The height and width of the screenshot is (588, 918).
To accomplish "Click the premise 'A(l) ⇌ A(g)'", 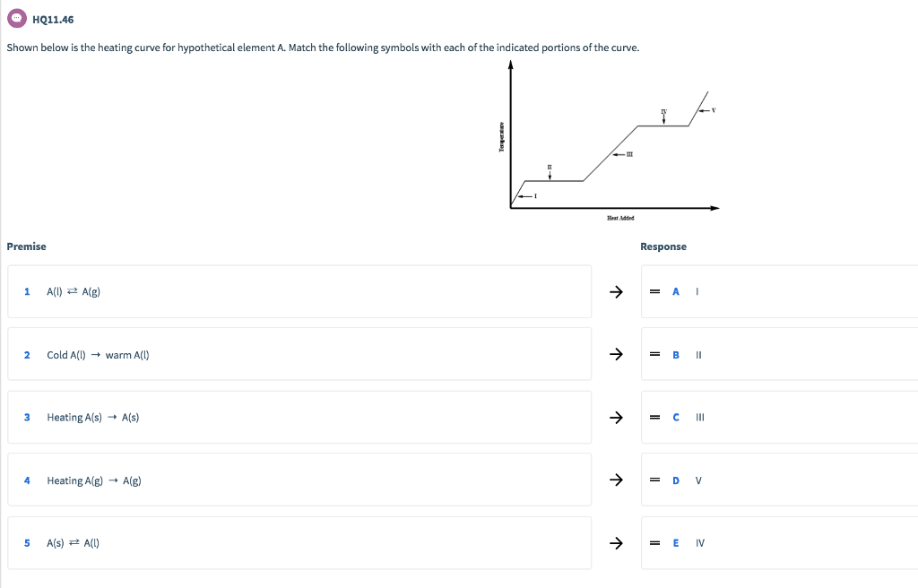I will tap(74, 291).
